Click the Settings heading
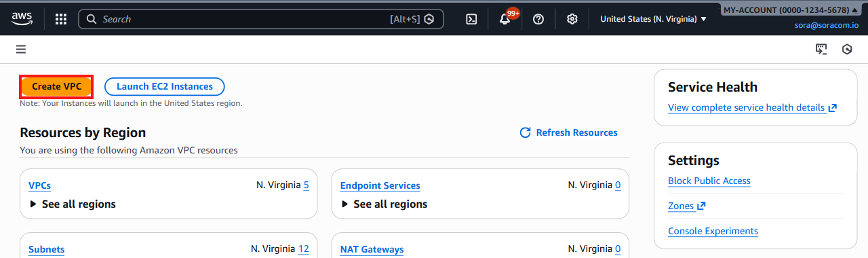The width and height of the screenshot is (868, 258). [694, 160]
